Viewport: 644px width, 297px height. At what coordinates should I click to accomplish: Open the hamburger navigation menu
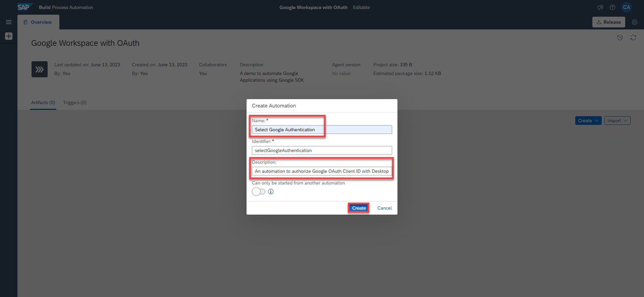[8, 22]
